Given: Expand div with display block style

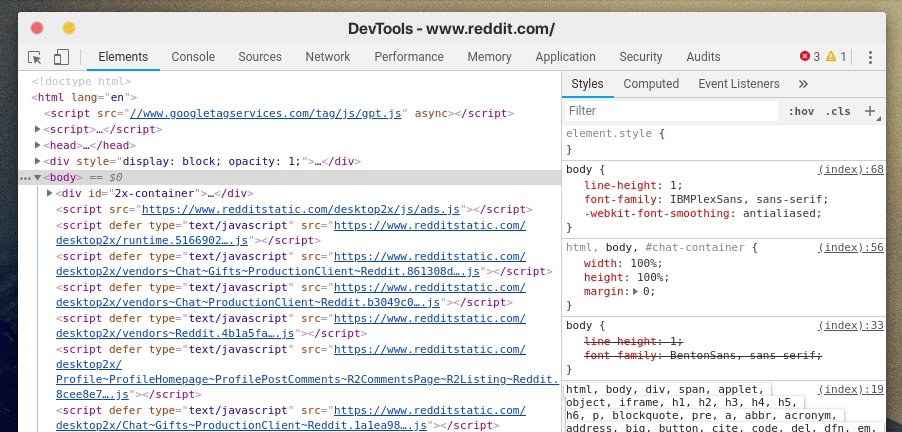Looking at the screenshot, I should click(38, 162).
